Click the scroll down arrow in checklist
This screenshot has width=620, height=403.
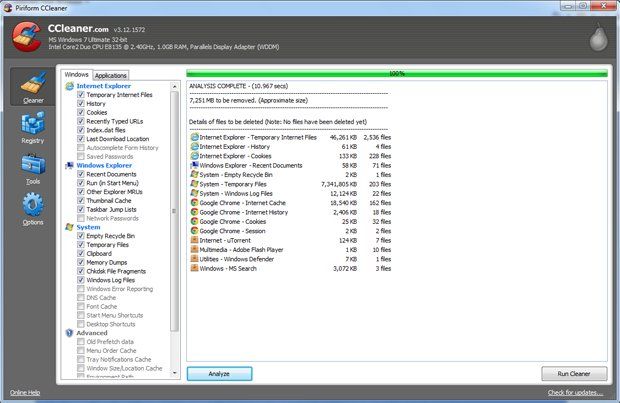pos(174,373)
